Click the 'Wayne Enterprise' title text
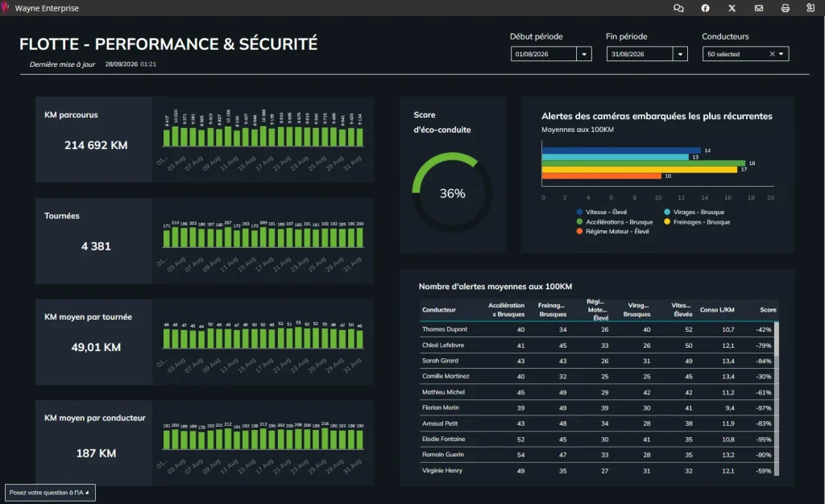Viewport: 825px width, 504px height. coord(47,8)
